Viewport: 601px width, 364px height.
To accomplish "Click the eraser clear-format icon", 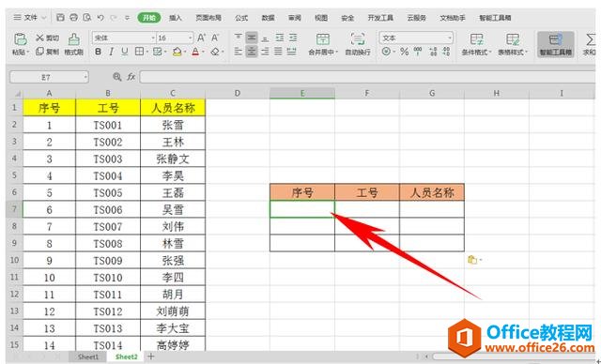I will pyautogui.click(x=215, y=52).
